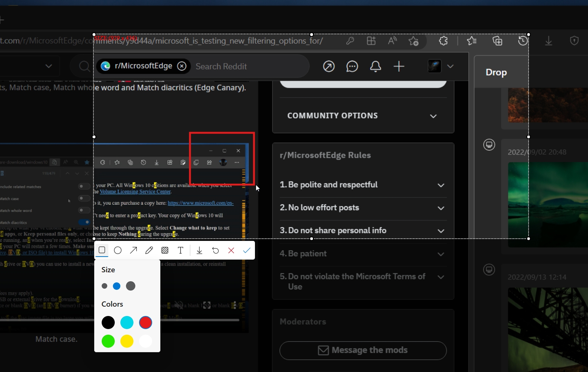Select the mosaic blur tool
The width and height of the screenshot is (588, 372).
coord(165,250)
